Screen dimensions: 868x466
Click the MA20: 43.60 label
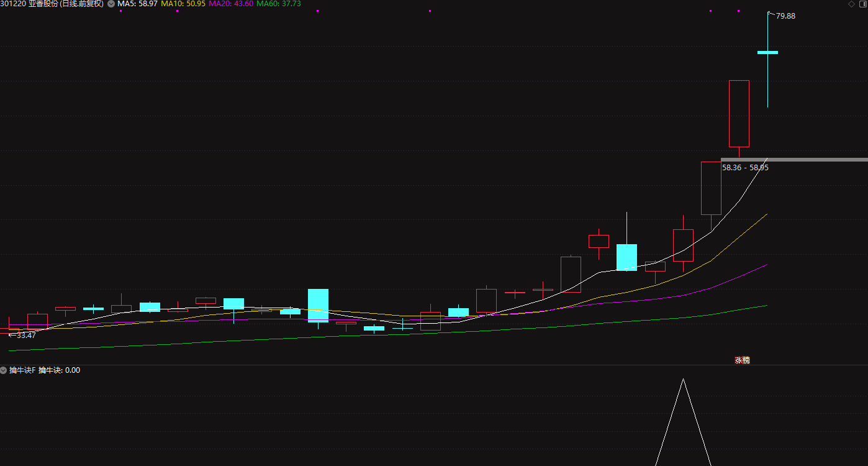(230, 4)
